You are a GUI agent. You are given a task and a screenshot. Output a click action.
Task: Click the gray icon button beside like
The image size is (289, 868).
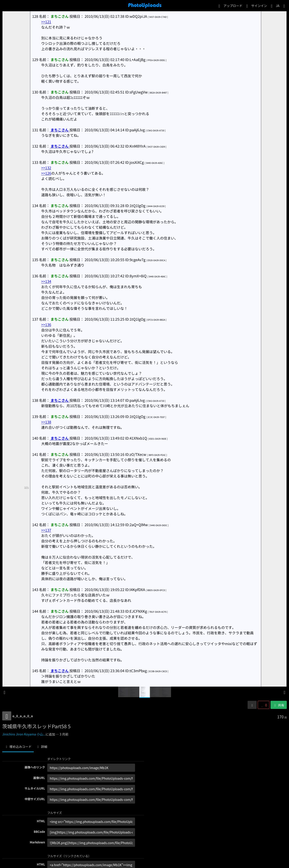coord(252,705)
